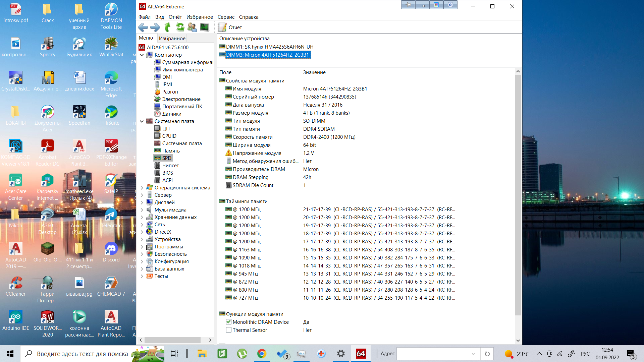Select Память under Системная плата
Screen dimensions: 644x362
coord(171,151)
